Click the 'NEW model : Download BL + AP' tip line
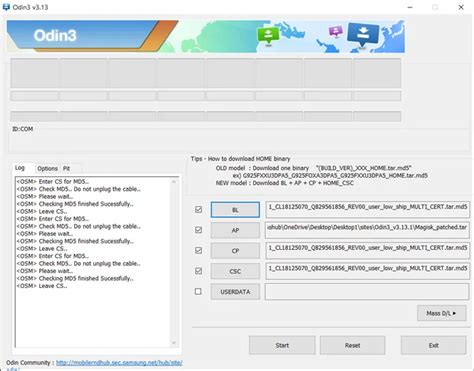The height and width of the screenshot is (371, 474). 285,183
